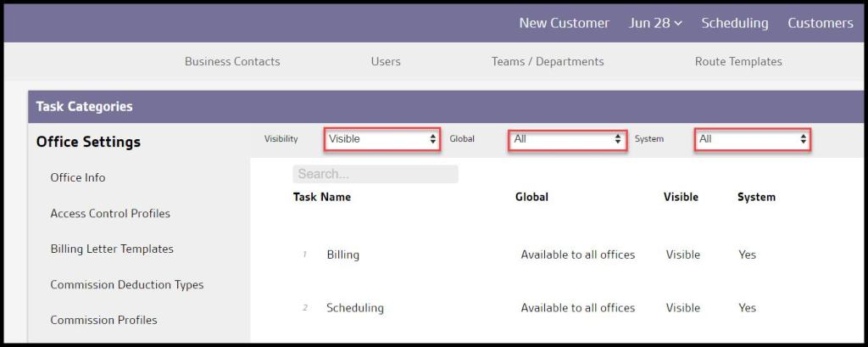The width and height of the screenshot is (868, 347).
Task: Go to Customers in top navigation
Action: point(820,23)
